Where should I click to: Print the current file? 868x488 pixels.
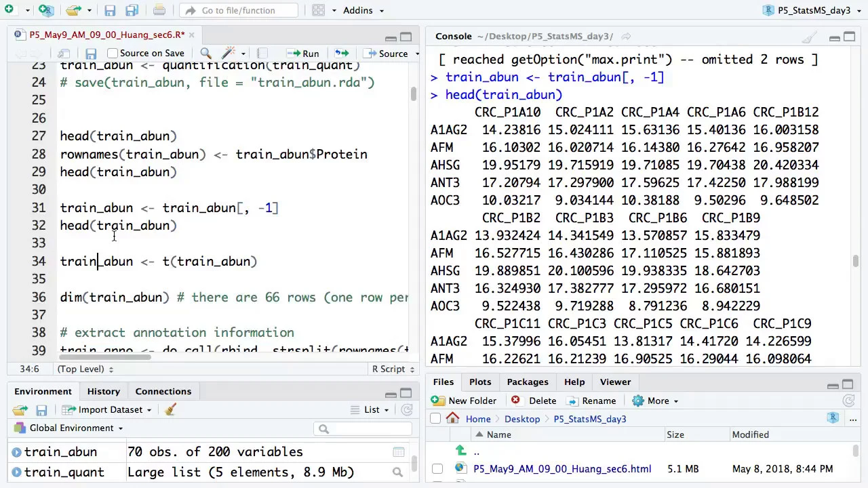point(159,10)
